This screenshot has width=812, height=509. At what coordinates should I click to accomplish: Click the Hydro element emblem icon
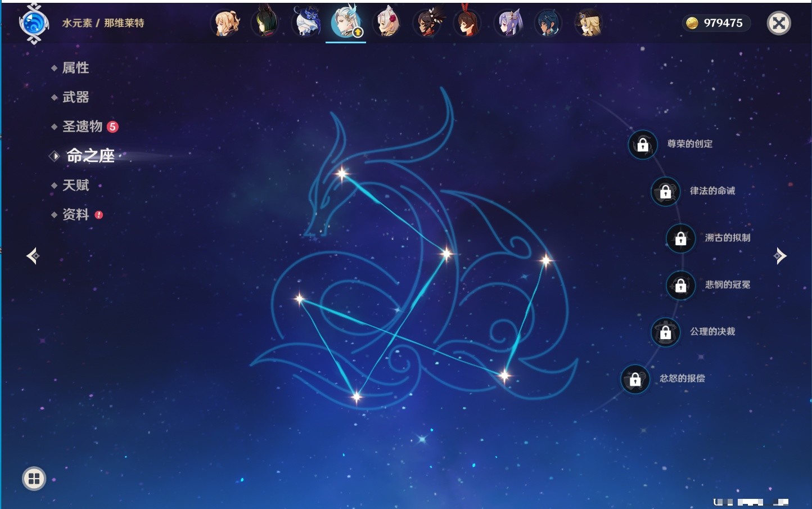(34, 24)
